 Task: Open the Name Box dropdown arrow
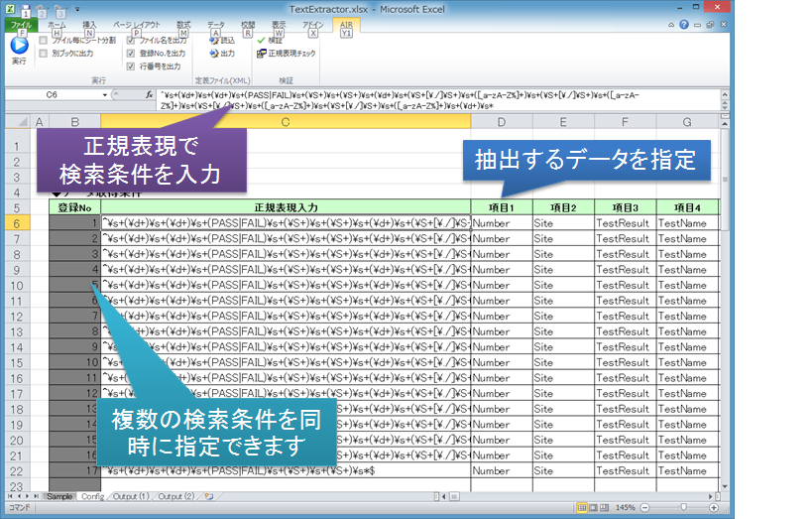click(105, 95)
